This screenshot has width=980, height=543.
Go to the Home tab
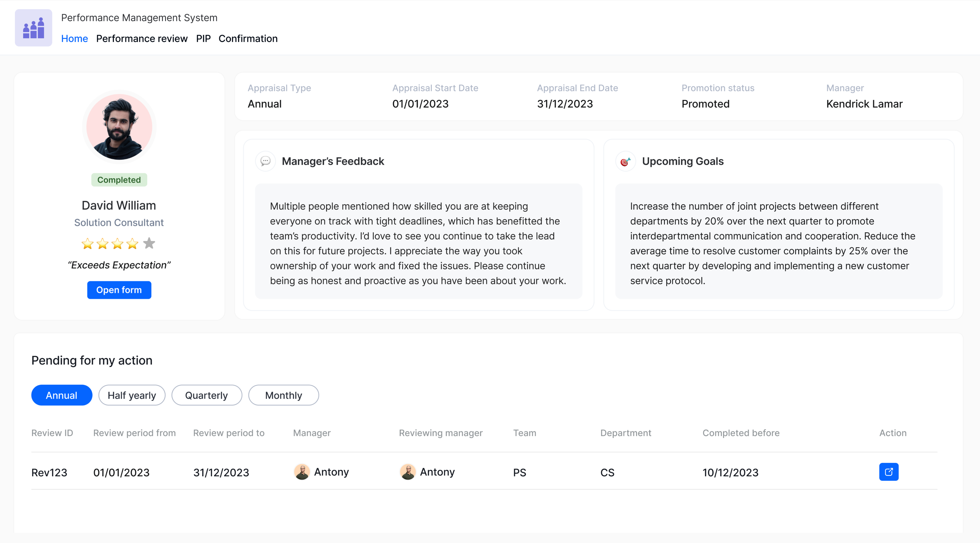click(x=75, y=38)
